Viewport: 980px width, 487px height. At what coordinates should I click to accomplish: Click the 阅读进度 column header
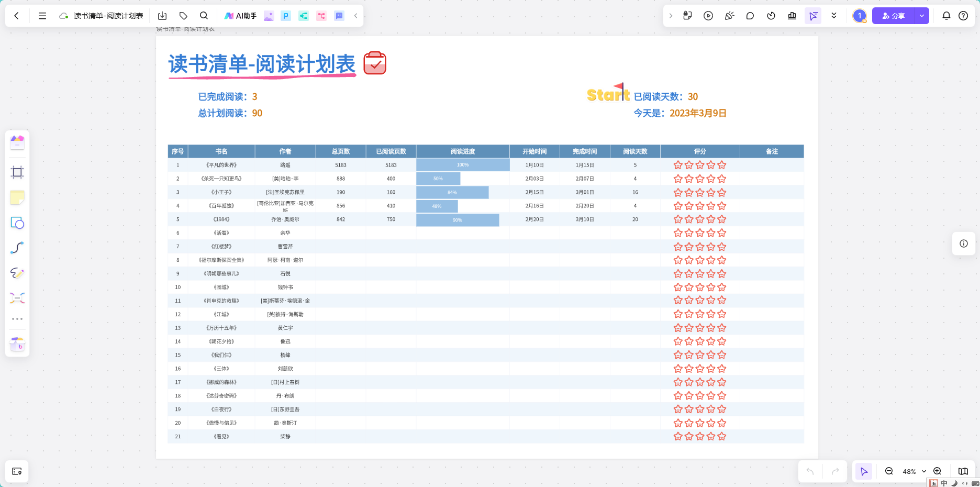(463, 151)
